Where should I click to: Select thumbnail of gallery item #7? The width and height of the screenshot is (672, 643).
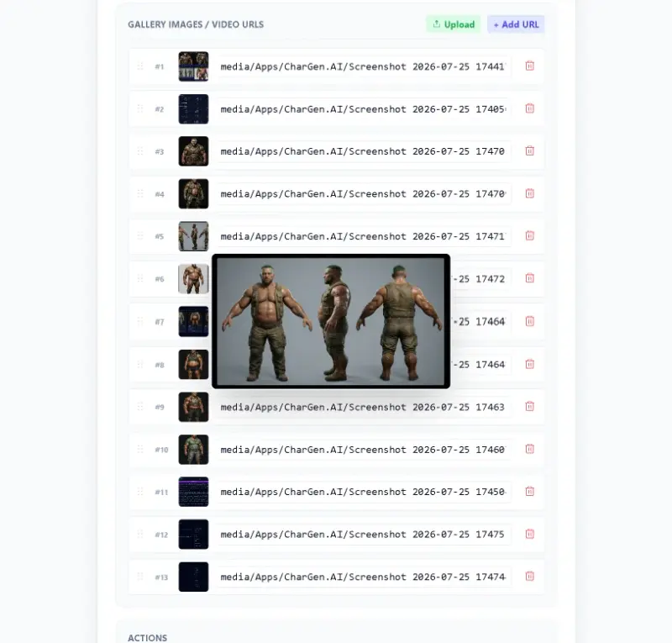193,321
